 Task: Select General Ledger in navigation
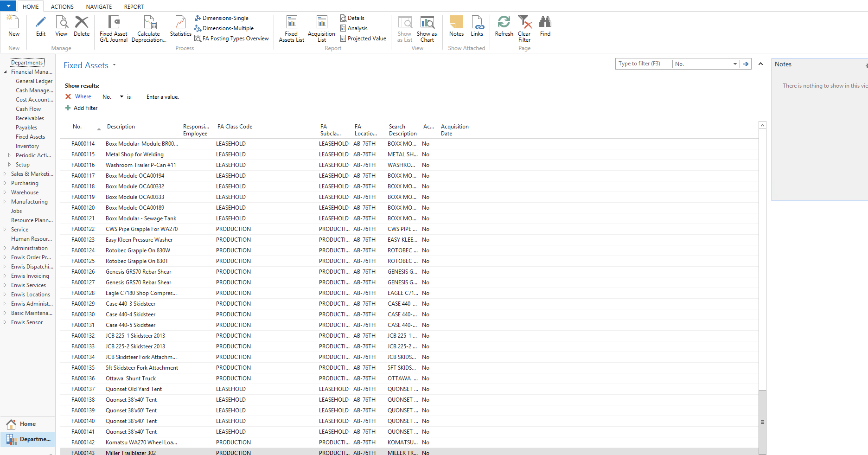[x=34, y=81]
